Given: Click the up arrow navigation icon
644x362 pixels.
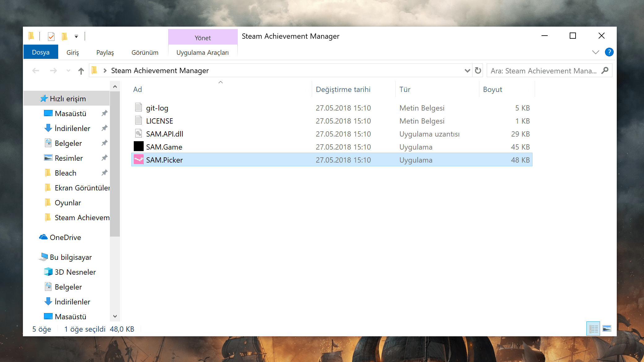Looking at the screenshot, I should pyautogui.click(x=81, y=71).
